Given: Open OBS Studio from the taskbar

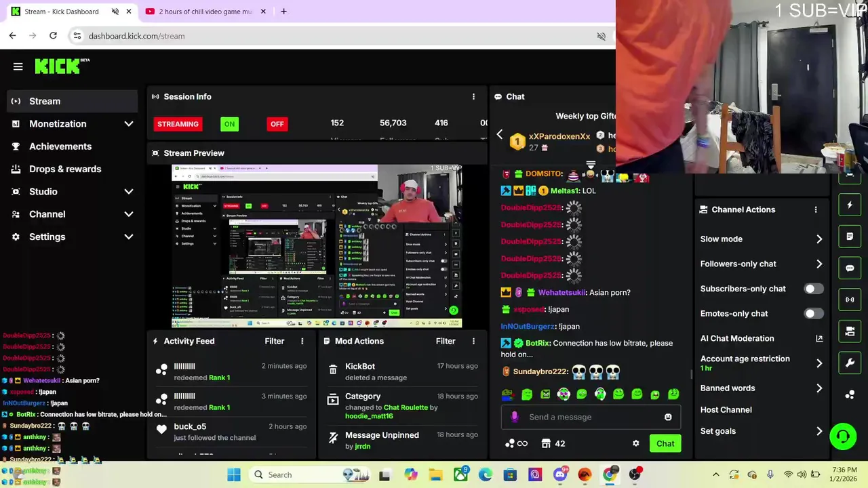Looking at the screenshot, I should click(x=635, y=474).
